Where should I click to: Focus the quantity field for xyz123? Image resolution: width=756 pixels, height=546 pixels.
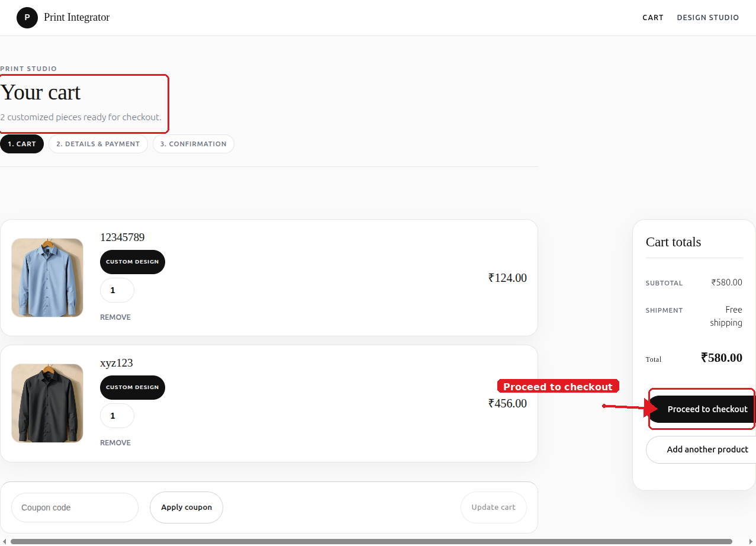click(x=117, y=416)
